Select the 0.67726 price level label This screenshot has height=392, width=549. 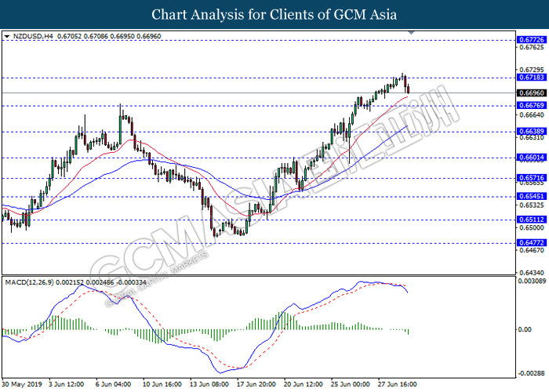point(531,39)
